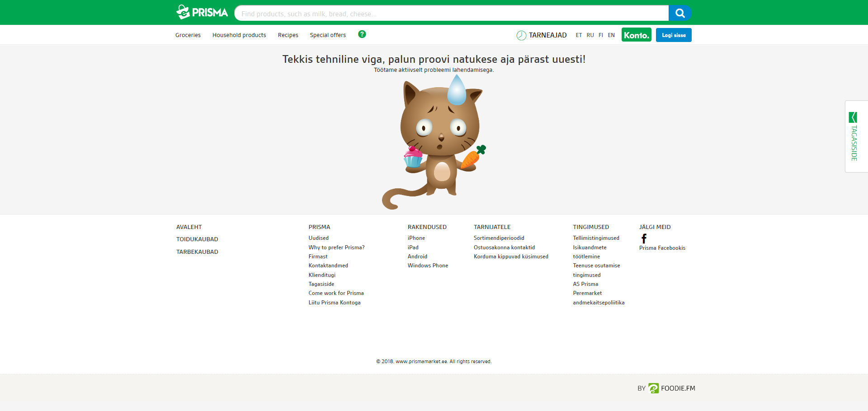Click the Prisma logo in header
Image resolution: width=868 pixels, height=411 pixels.
click(202, 12)
